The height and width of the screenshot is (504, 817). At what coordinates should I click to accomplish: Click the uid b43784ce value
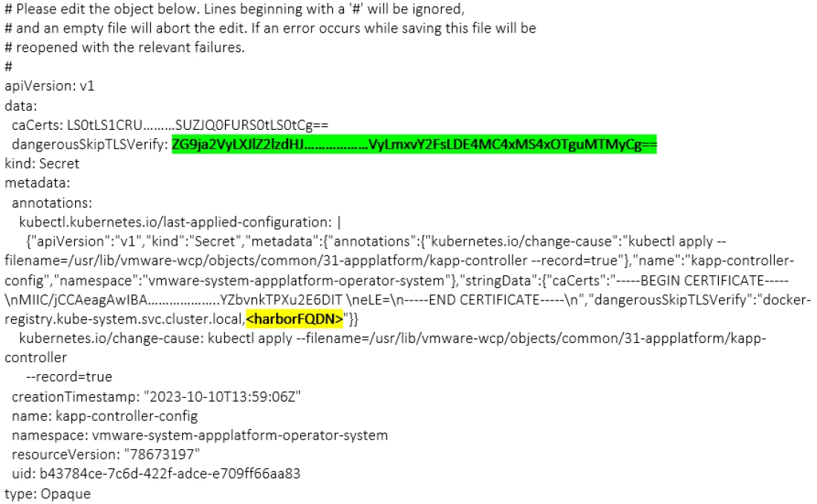(170, 474)
